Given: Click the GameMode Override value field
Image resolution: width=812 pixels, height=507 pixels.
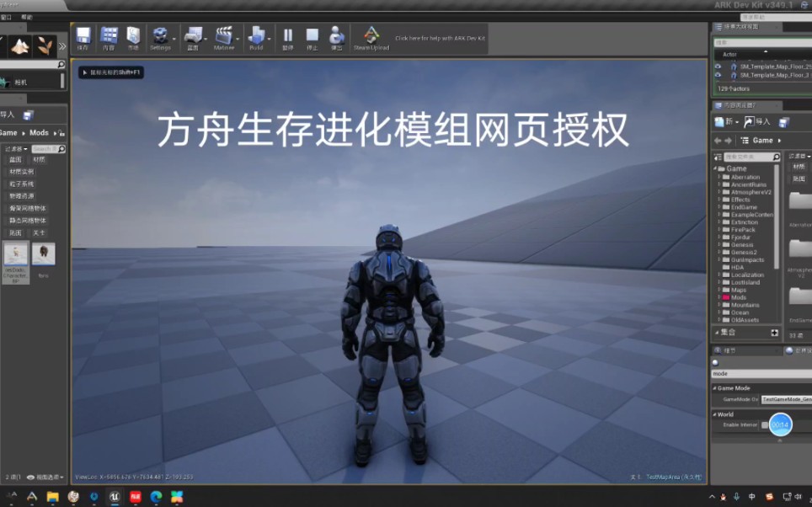Looking at the screenshot, I should tap(787, 399).
